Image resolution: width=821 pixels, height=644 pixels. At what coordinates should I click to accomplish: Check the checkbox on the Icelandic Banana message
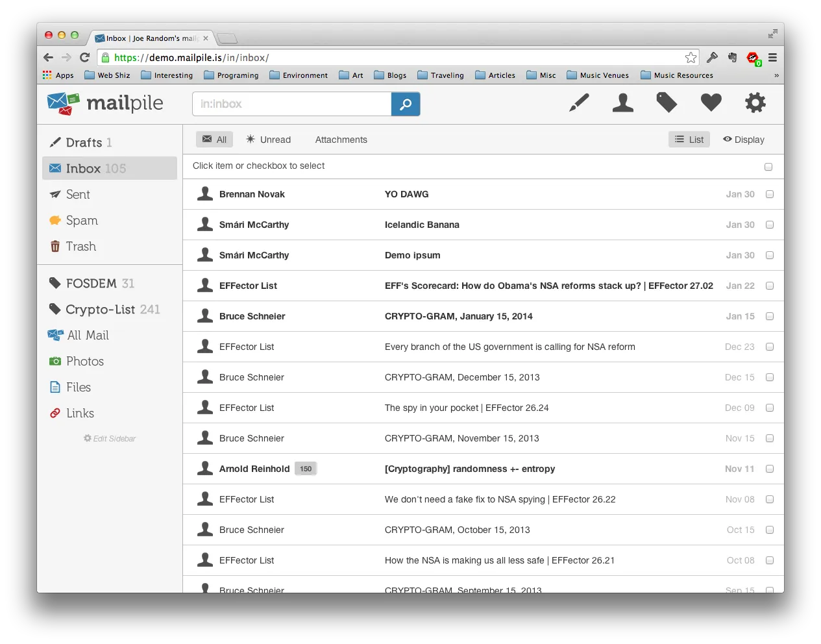pos(770,225)
